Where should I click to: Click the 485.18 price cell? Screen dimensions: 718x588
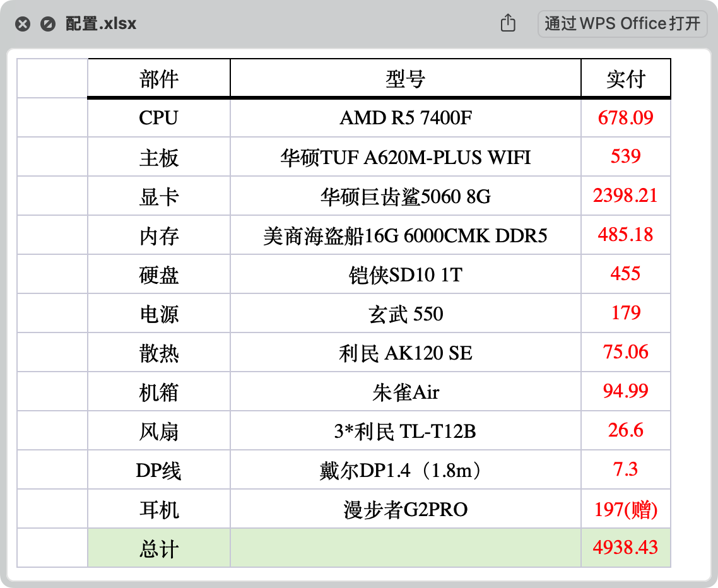(x=625, y=235)
